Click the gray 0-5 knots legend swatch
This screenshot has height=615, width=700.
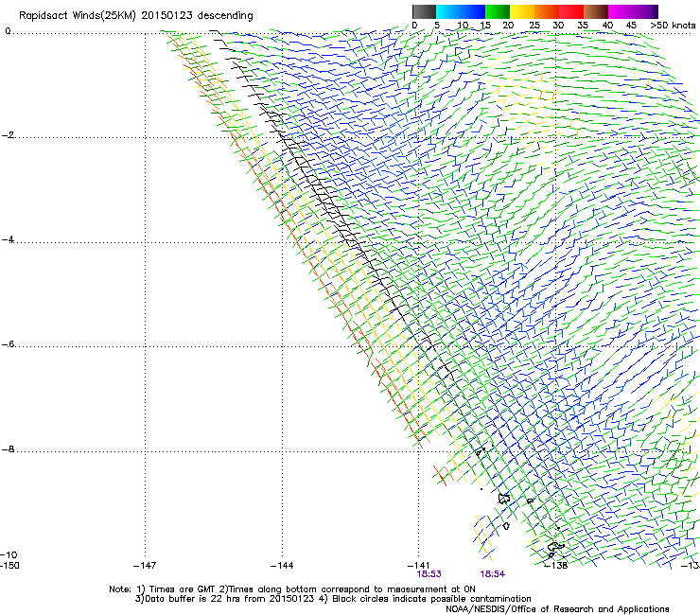click(x=424, y=11)
